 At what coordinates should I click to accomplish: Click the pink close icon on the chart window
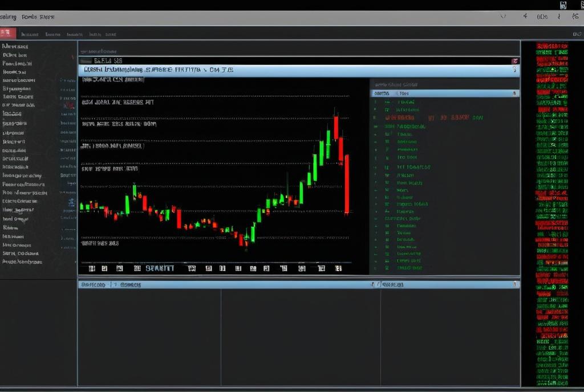coord(515,61)
